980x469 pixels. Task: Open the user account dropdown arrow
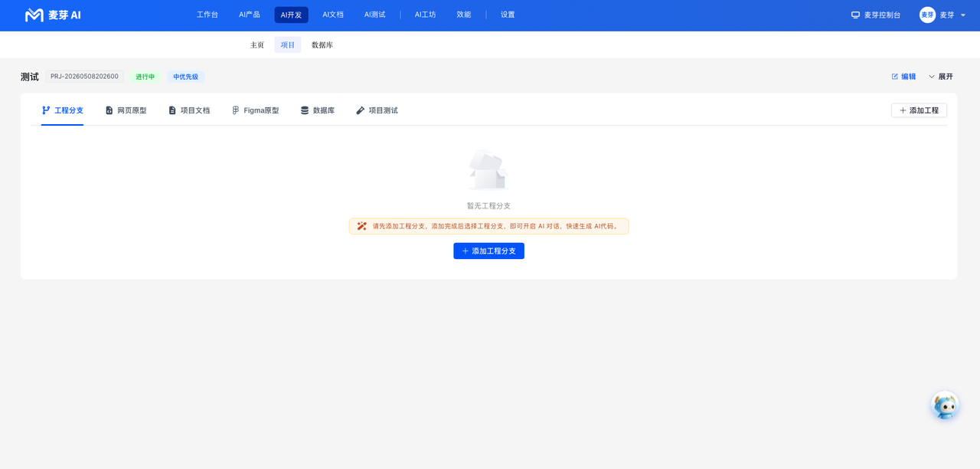click(962, 15)
